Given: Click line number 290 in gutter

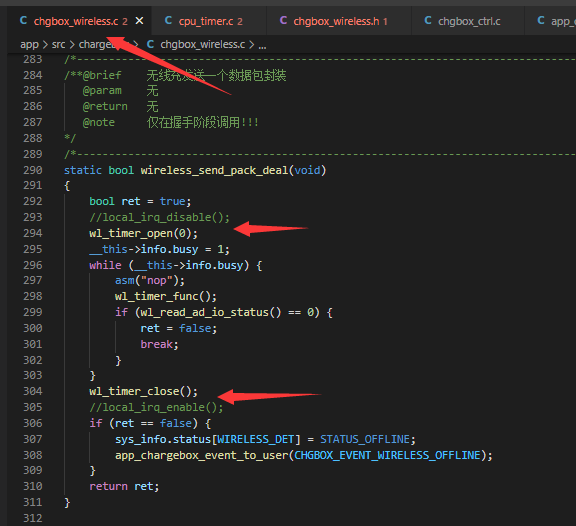Looking at the screenshot, I should [x=33, y=170].
